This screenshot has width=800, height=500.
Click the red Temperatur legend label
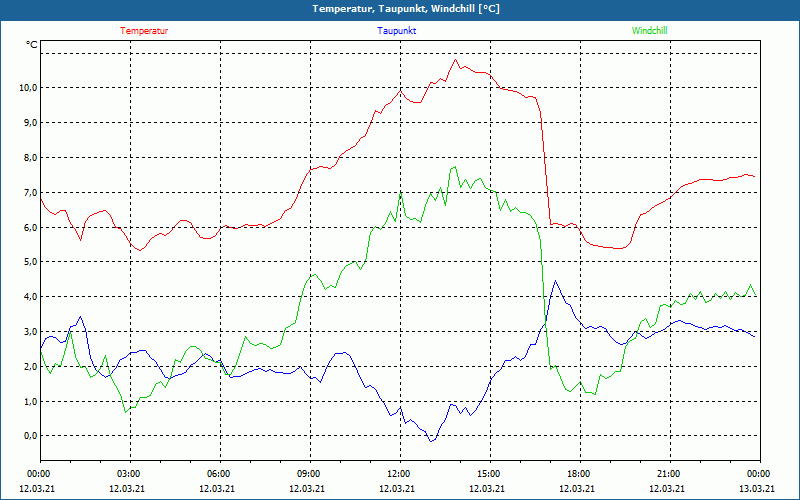(x=144, y=31)
